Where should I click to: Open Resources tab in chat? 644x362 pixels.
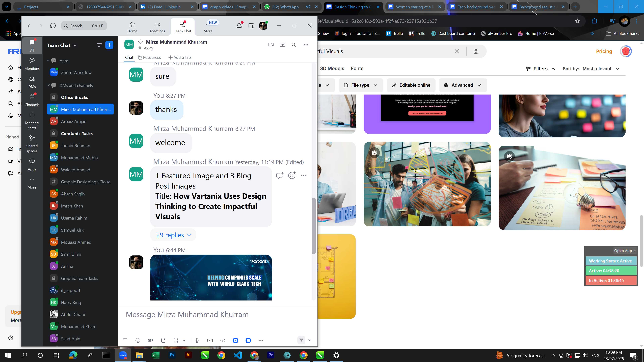(149, 57)
